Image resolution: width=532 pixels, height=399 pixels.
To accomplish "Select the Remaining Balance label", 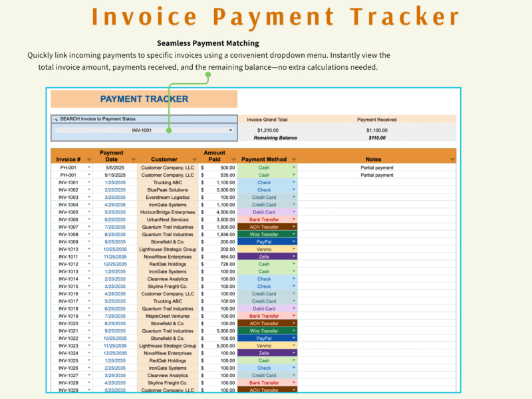I will tap(275, 138).
